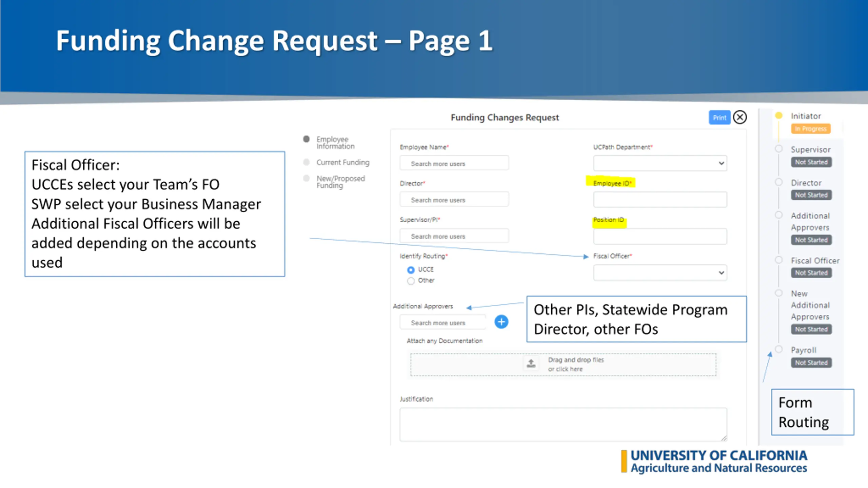Select the UCCE routing radio button
The height and width of the screenshot is (488, 868).
tap(411, 270)
